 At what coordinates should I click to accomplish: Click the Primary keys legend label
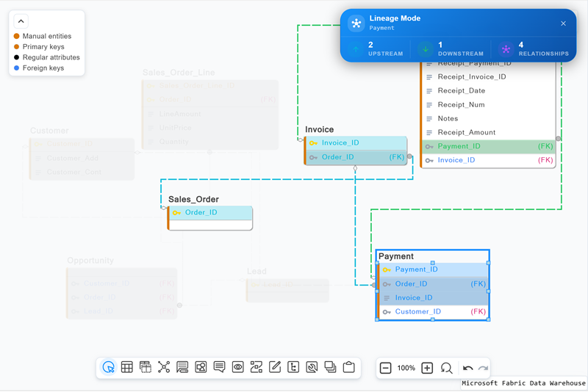coord(43,47)
